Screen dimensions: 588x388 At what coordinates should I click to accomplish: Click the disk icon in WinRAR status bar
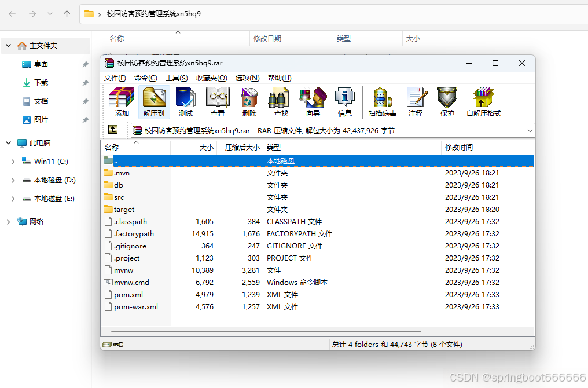pos(107,344)
